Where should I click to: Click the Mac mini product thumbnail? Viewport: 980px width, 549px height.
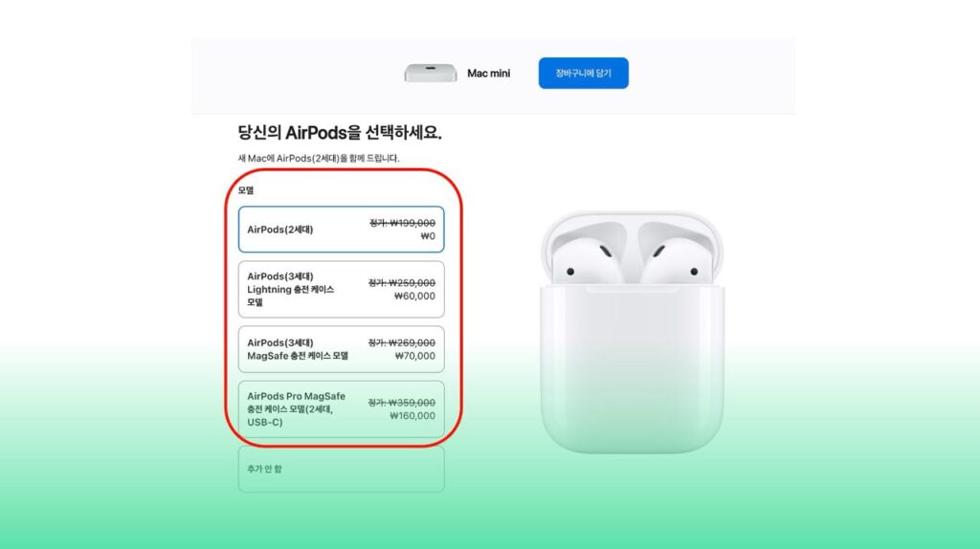pyautogui.click(x=430, y=73)
